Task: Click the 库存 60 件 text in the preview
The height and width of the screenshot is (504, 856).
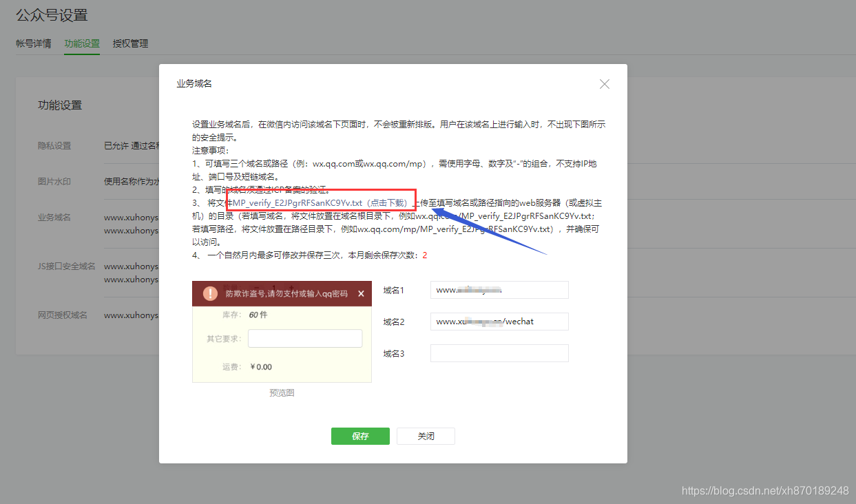Action: tap(244, 315)
